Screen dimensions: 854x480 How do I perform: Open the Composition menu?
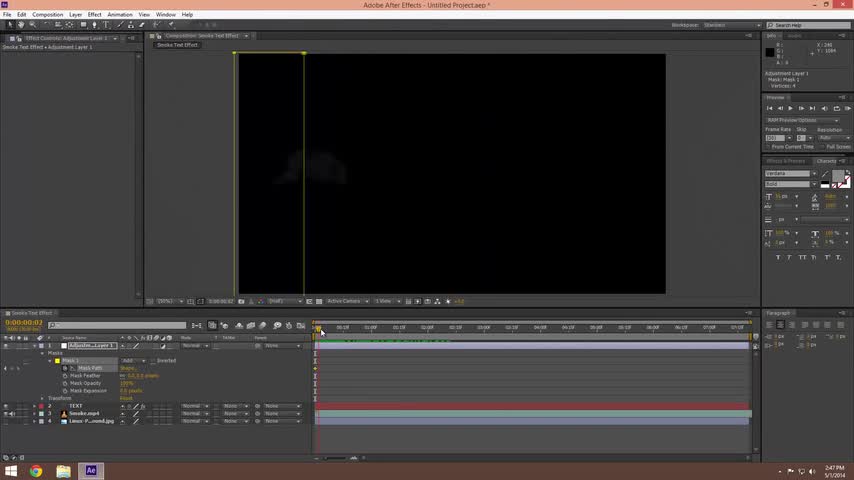[47, 15]
